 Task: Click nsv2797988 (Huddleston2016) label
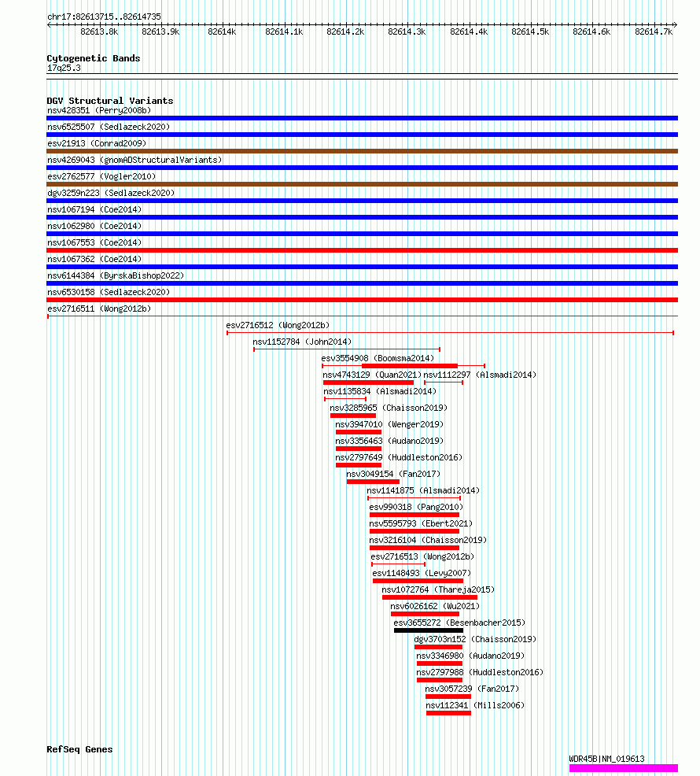tap(480, 673)
